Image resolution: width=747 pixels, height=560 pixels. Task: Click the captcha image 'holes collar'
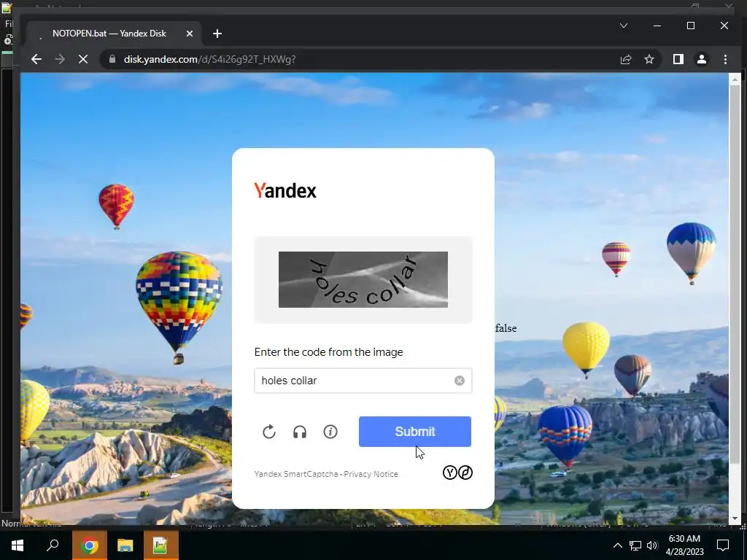[x=363, y=279]
